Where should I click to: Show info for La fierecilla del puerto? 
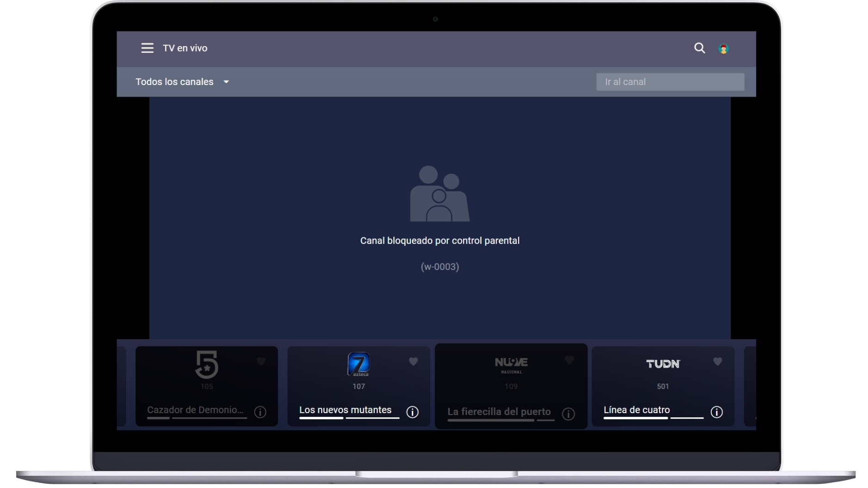(x=568, y=414)
